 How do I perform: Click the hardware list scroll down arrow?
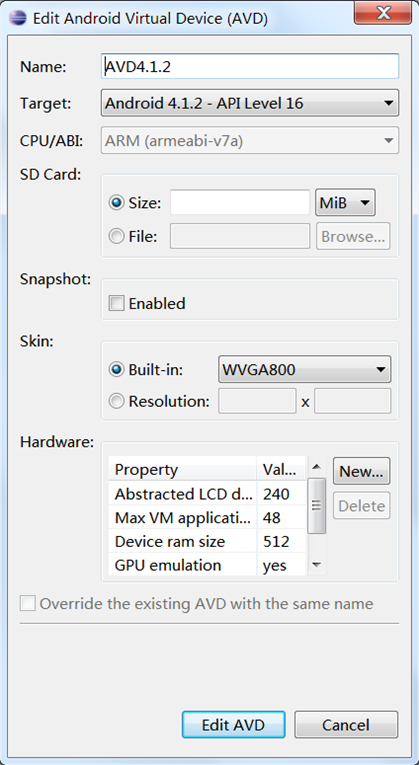[x=317, y=565]
